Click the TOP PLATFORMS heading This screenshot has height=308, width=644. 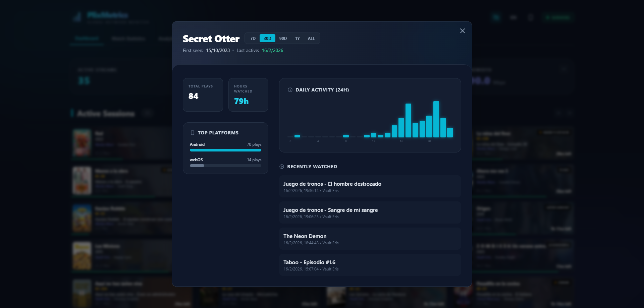click(218, 133)
